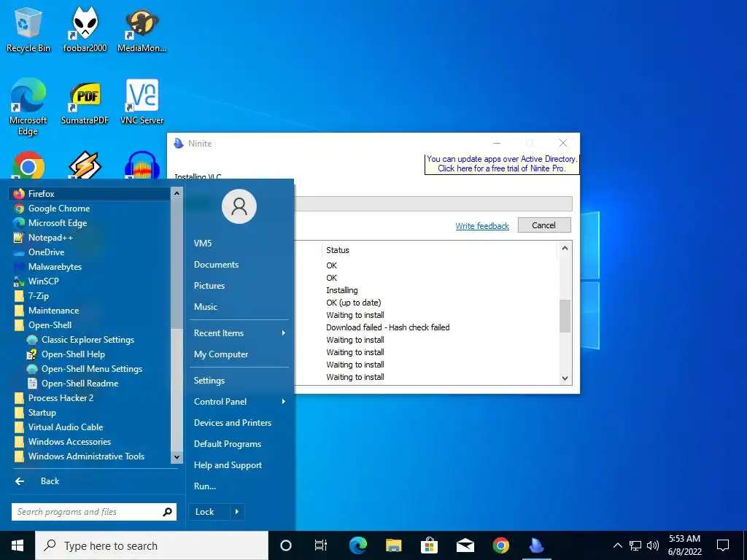Select the Winamp lightning bolt desktop icon
The height and width of the screenshot is (560, 747).
coord(85,166)
